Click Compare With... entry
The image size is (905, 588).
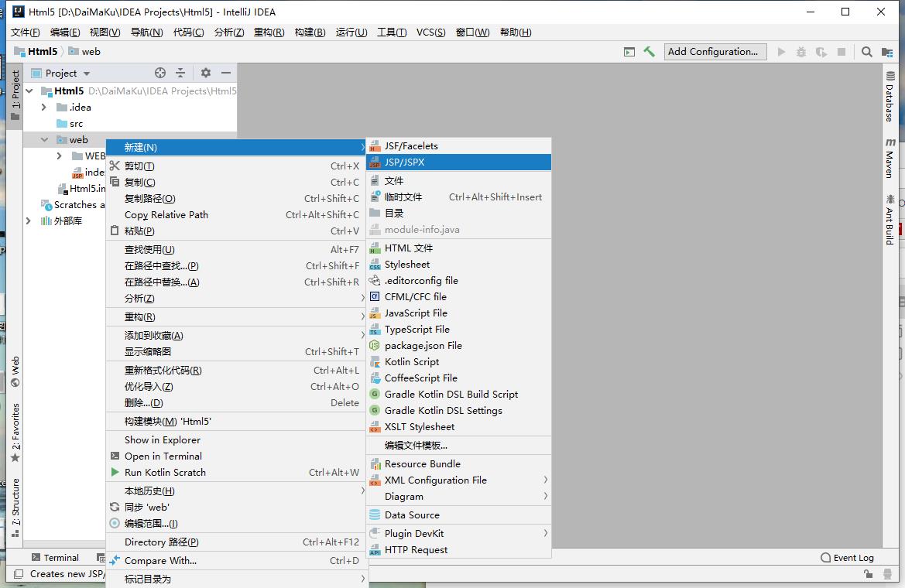(x=237, y=560)
